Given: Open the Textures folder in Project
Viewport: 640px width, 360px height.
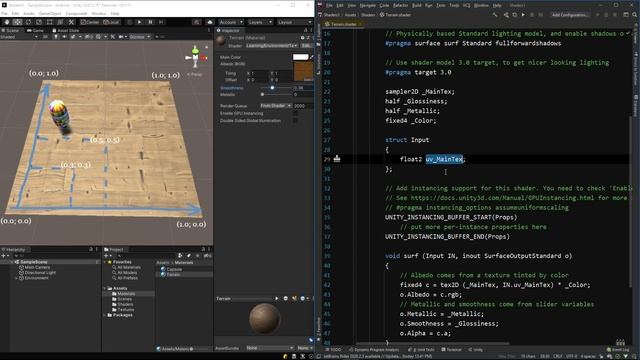Looking at the screenshot, I should pyautogui.click(x=125, y=310).
